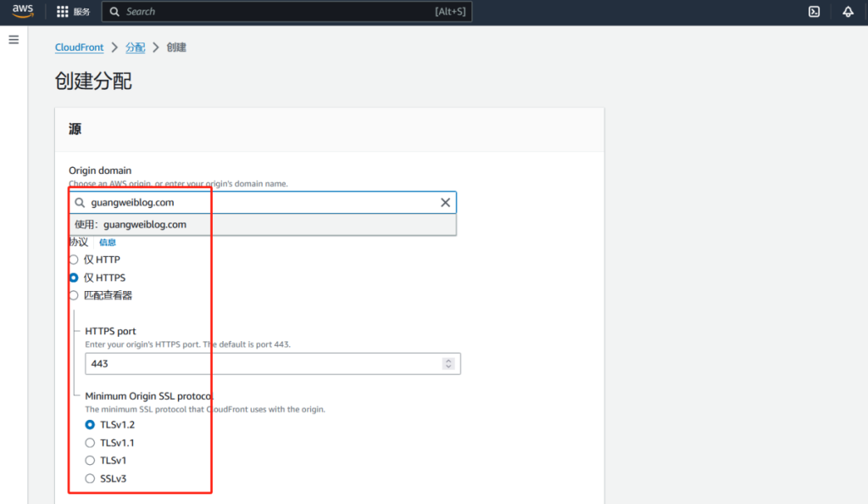
Task: Go to 分配 breadcrumb link
Action: 135,47
